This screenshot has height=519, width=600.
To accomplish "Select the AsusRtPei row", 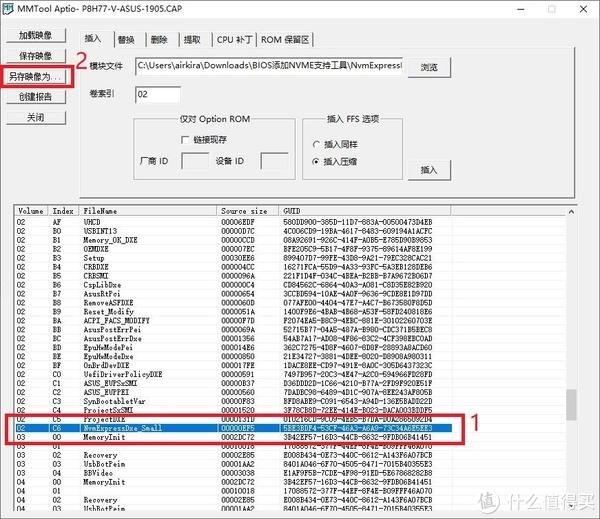I will point(233,294).
